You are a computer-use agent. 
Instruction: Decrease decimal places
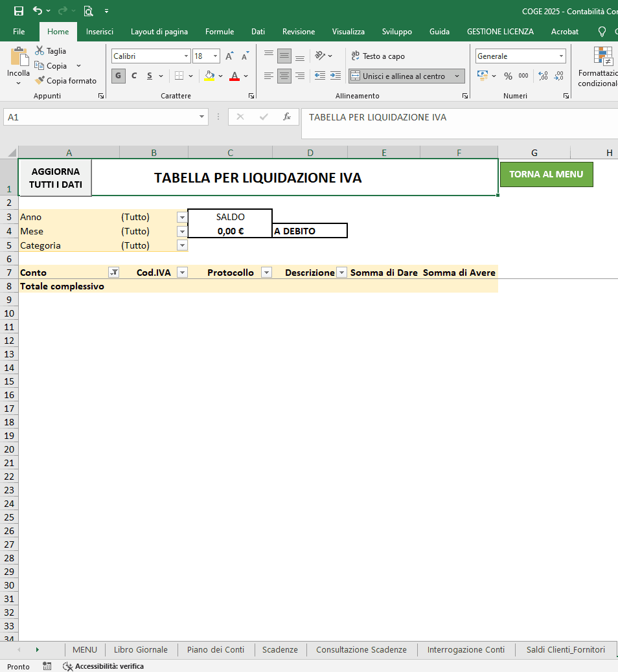click(x=559, y=76)
